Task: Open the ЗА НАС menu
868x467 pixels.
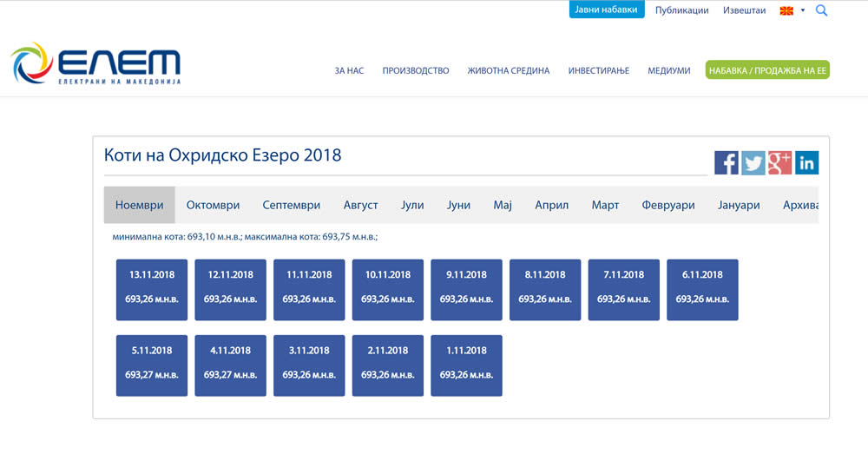Action: [349, 70]
